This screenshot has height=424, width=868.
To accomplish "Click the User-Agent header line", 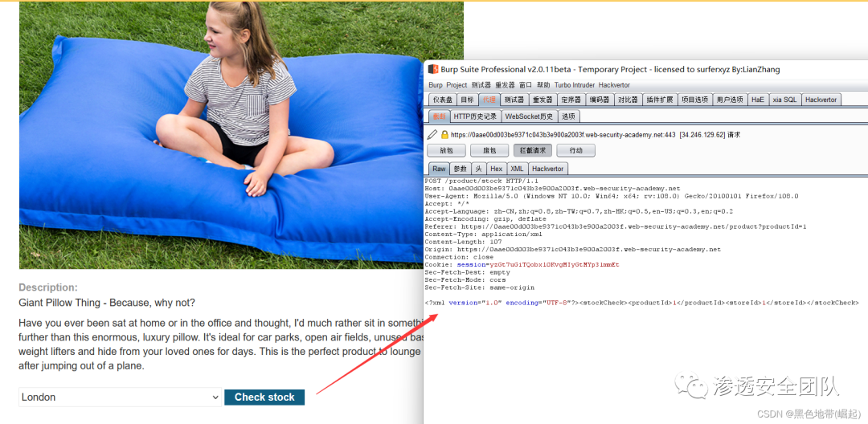I will tap(612, 196).
